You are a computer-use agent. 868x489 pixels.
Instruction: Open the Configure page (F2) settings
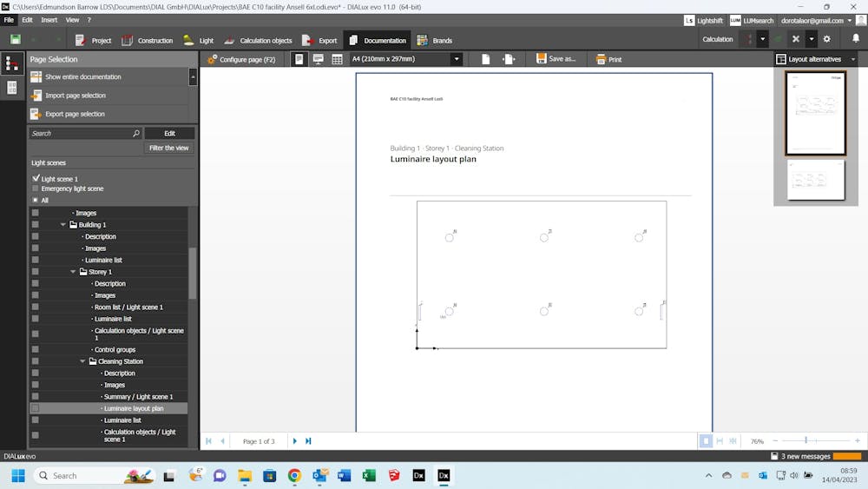240,59
